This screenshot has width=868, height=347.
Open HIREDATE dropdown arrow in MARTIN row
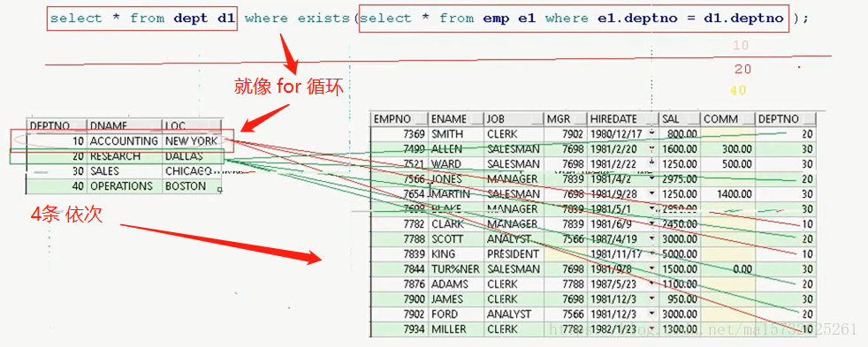click(651, 194)
